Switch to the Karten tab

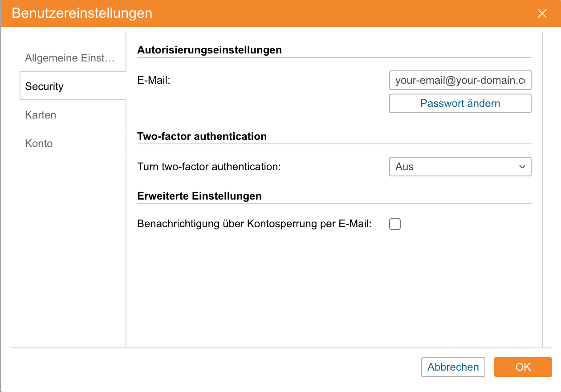coord(41,115)
